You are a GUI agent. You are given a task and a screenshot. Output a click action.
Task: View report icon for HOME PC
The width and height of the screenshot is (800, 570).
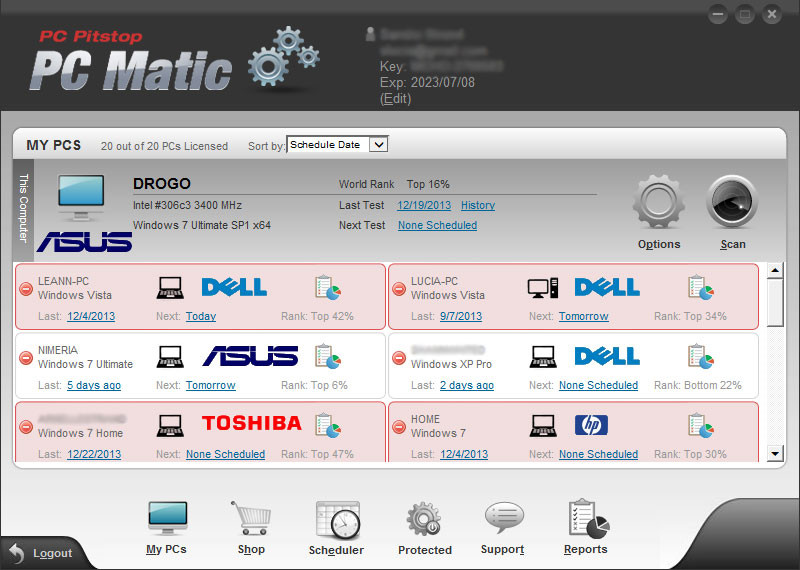point(701,425)
